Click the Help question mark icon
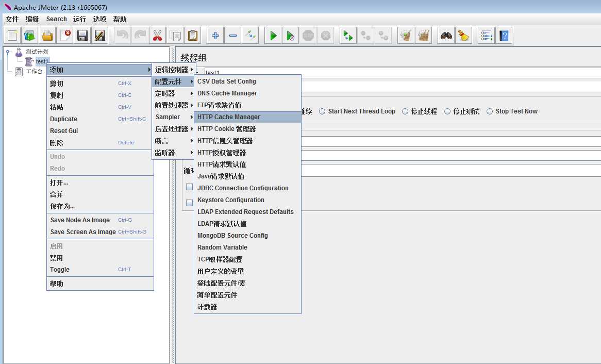601x364 pixels. coord(504,36)
